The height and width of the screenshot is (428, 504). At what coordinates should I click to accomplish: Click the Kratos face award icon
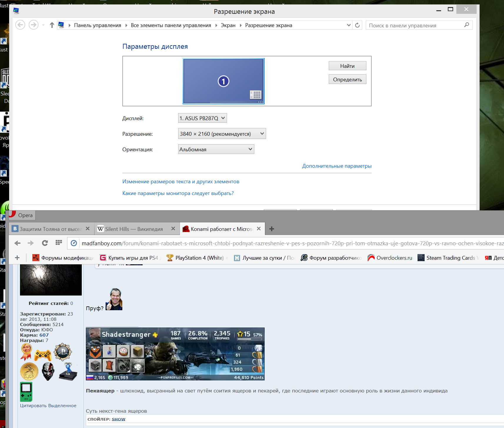tap(48, 371)
